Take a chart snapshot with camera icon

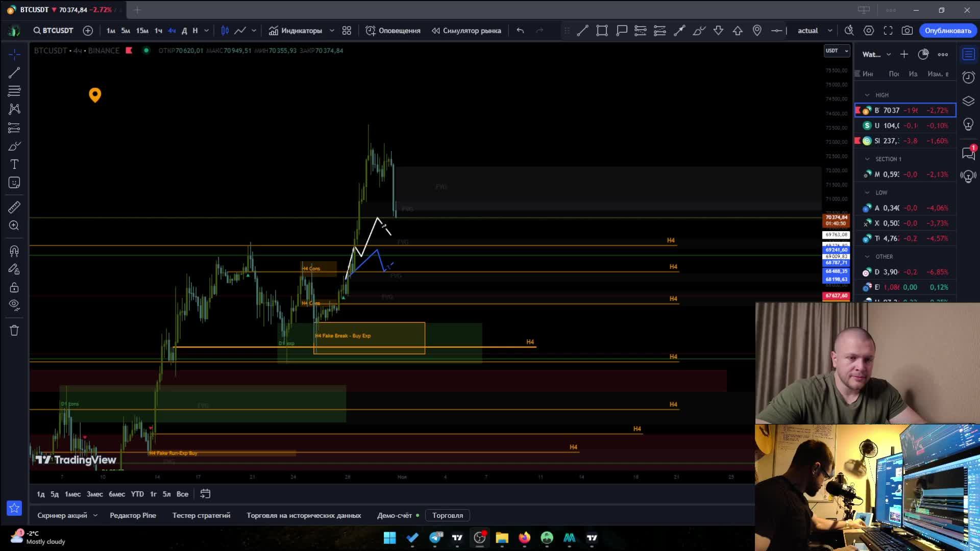point(907,31)
